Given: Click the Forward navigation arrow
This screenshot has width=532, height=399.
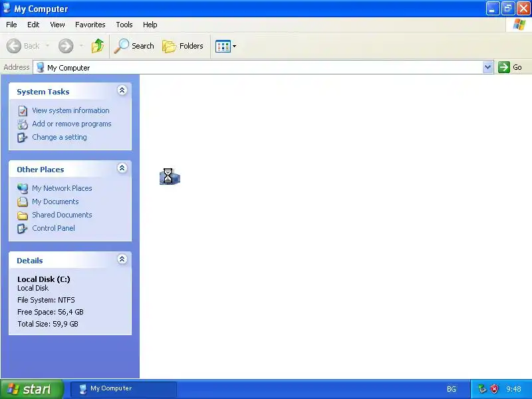Looking at the screenshot, I should [66, 46].
